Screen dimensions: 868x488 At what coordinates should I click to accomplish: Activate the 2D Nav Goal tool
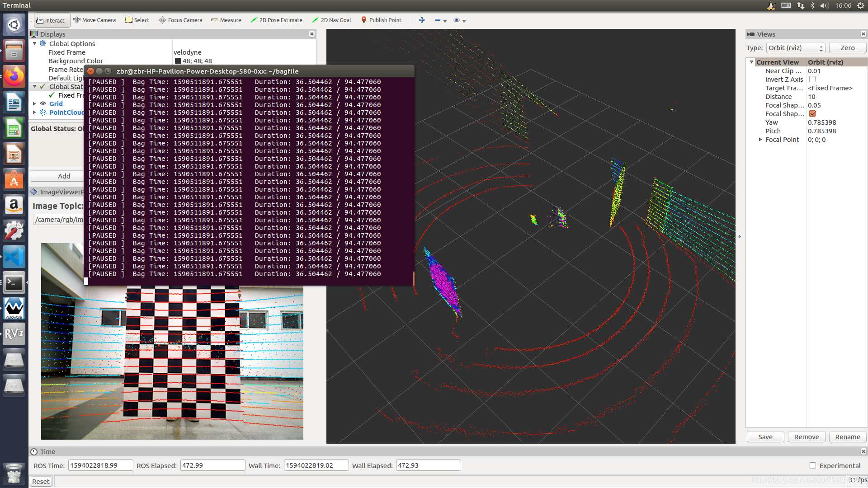coord(331,20)
